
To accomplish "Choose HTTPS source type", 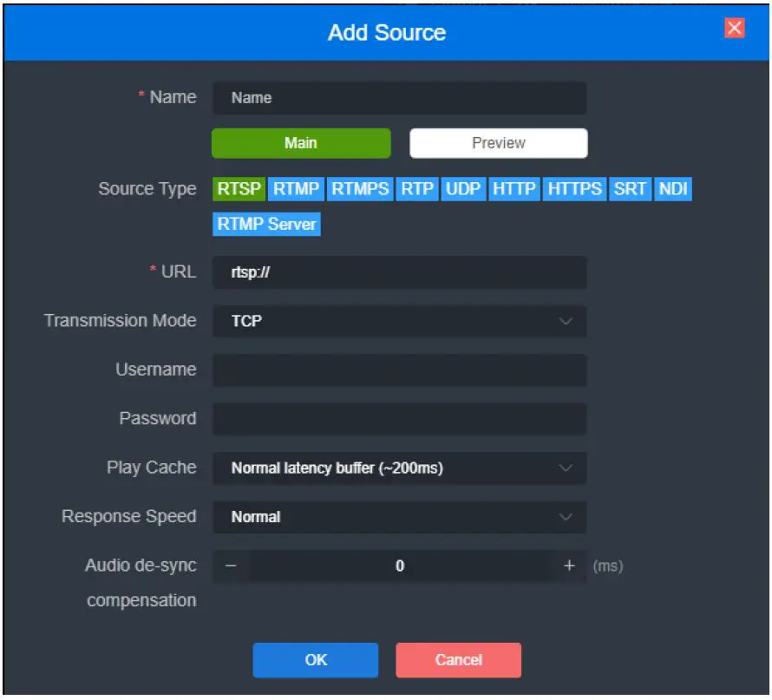I will point(574,189).
